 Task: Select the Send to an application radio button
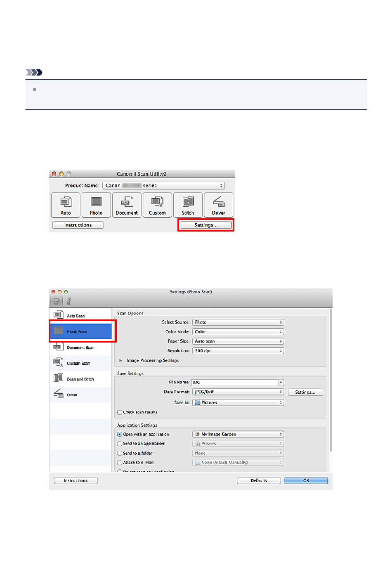120,444
